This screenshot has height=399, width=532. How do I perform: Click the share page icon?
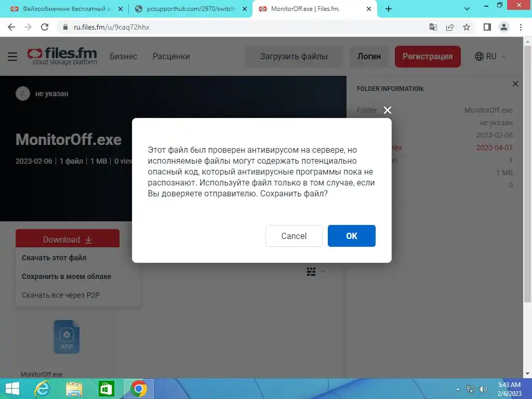[x=450, y=27]
